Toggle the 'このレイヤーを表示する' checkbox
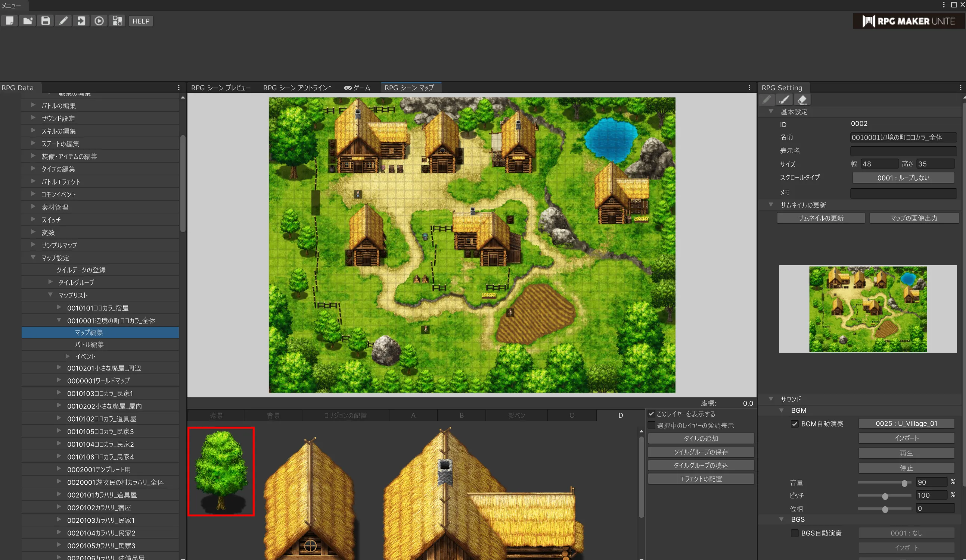Viewport: 966px width, 560px height. click(651, 414)
